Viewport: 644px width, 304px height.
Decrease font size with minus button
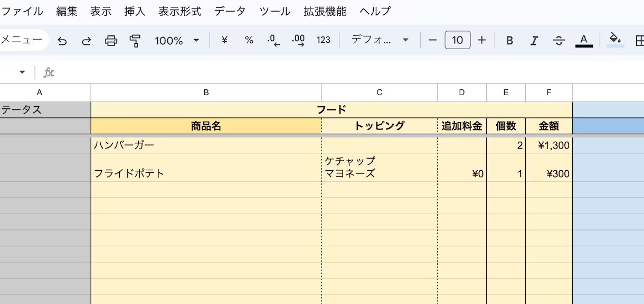pos(433,40)
